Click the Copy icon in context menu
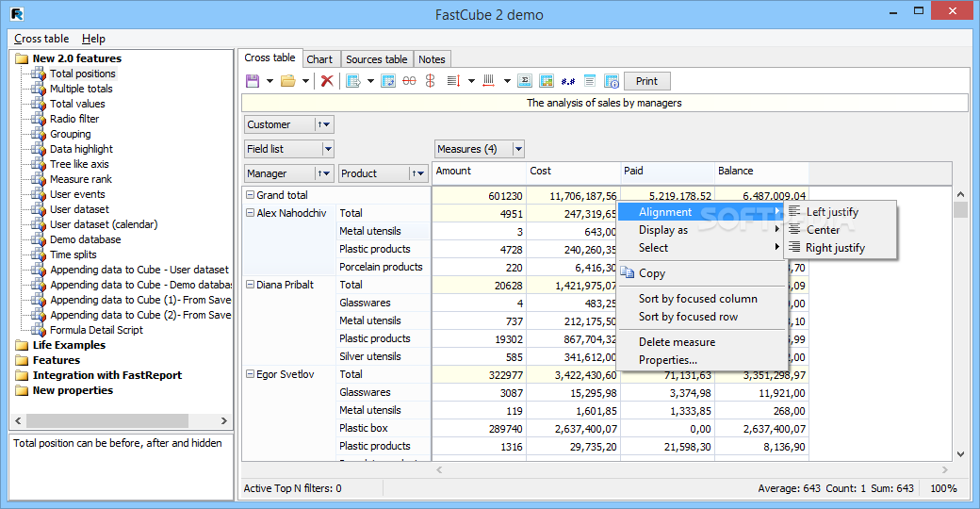980x509 pixels. point(627,272)
